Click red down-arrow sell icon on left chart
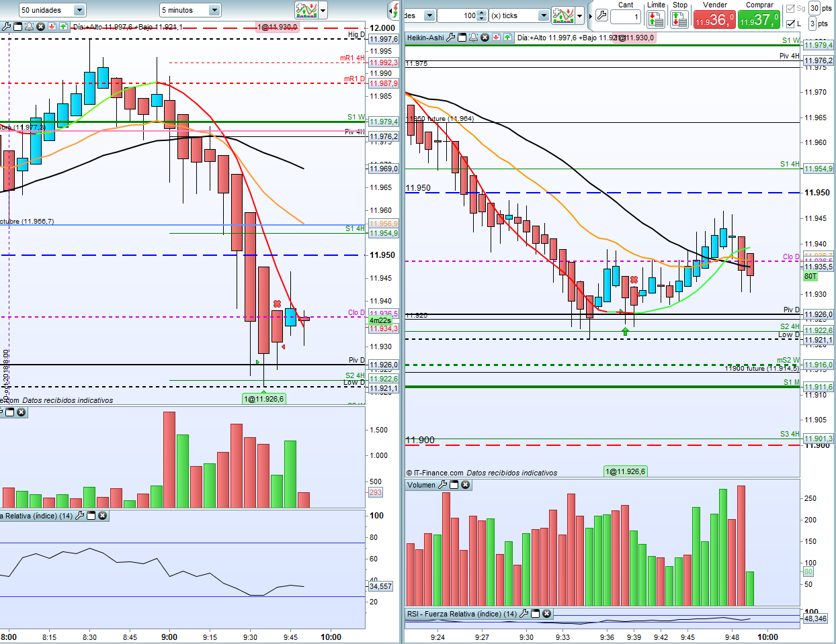This screenshot has height=644, width=836. pos(52,27)
